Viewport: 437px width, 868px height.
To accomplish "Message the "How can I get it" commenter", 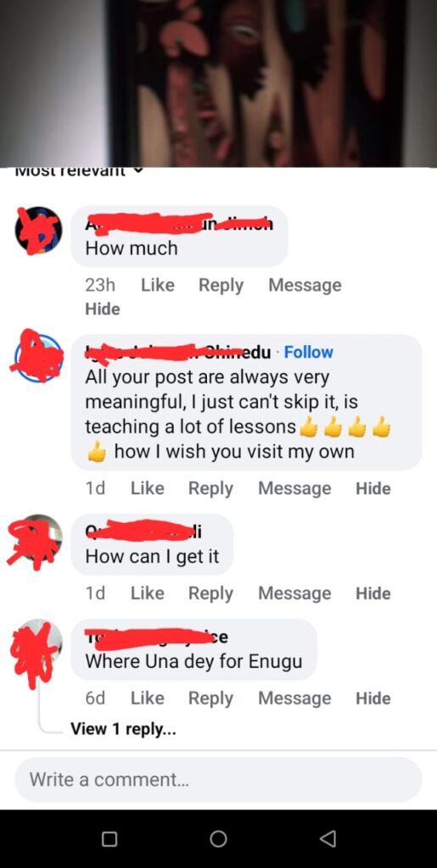I will [x=294, y=593].
